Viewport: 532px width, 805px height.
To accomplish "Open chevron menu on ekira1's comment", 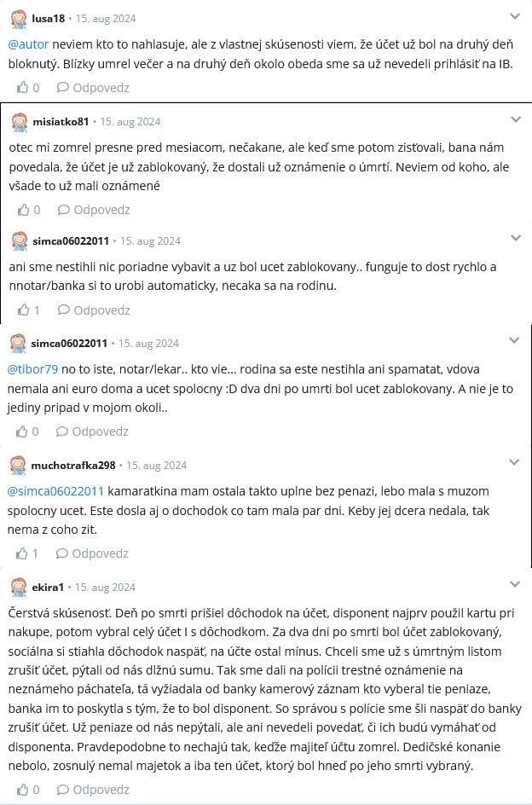I will coord(515,584).
